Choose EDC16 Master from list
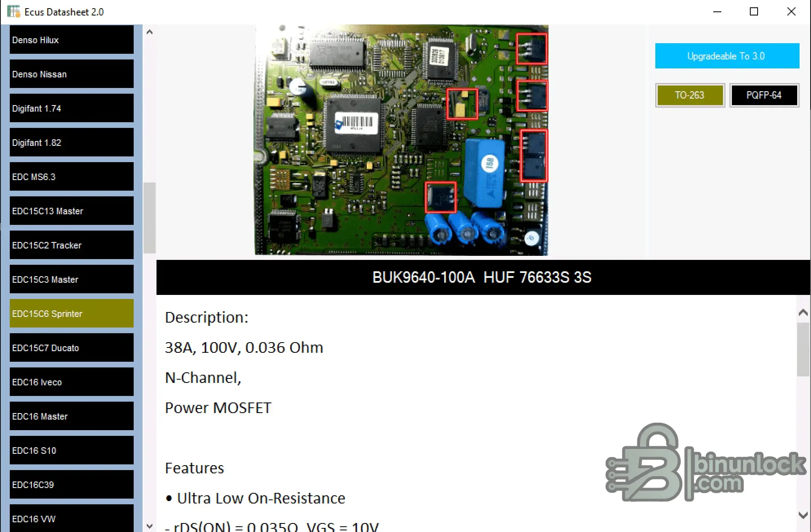Image resolution: width=811 pixels, height=532 pixels. click(72, 416)
